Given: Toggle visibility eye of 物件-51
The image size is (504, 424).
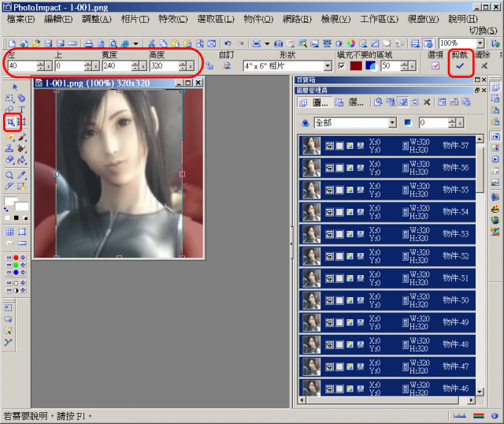Looking at the screenshot, I should point(329,278).
